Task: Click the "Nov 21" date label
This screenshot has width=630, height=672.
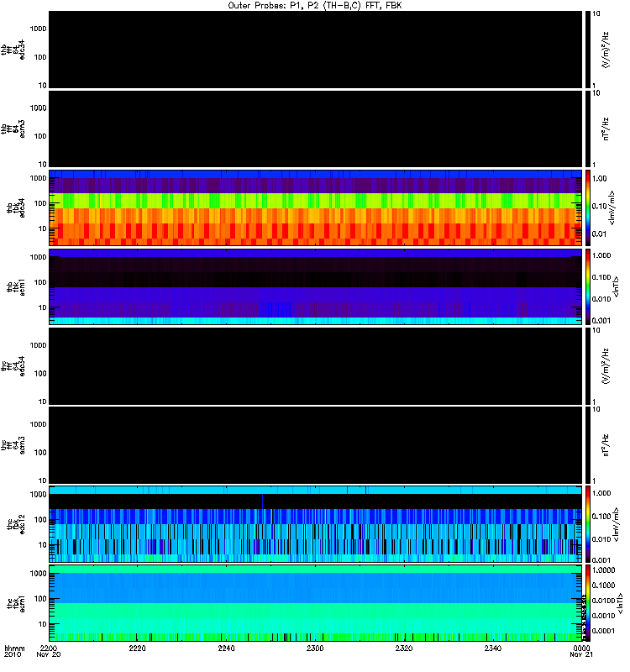Action: [581, 654]
